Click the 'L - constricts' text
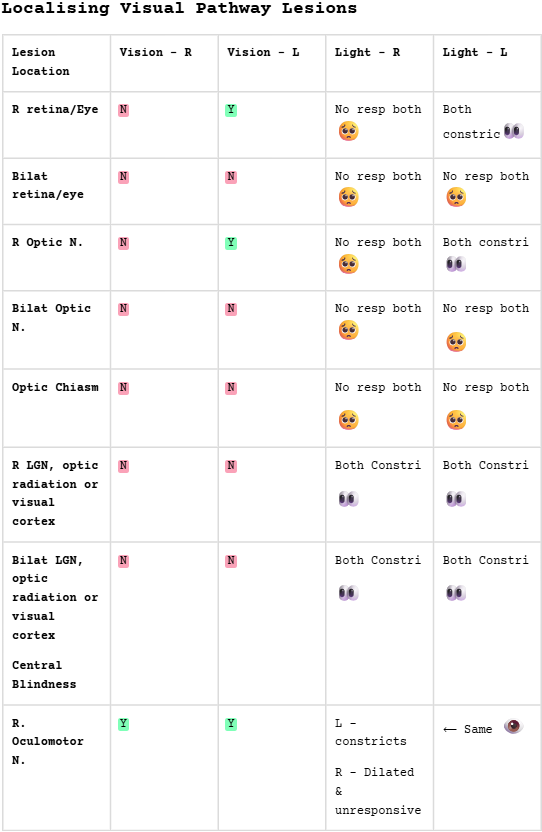Image resolution: width=542 pixels, height=832 pixels. point(371,732)
